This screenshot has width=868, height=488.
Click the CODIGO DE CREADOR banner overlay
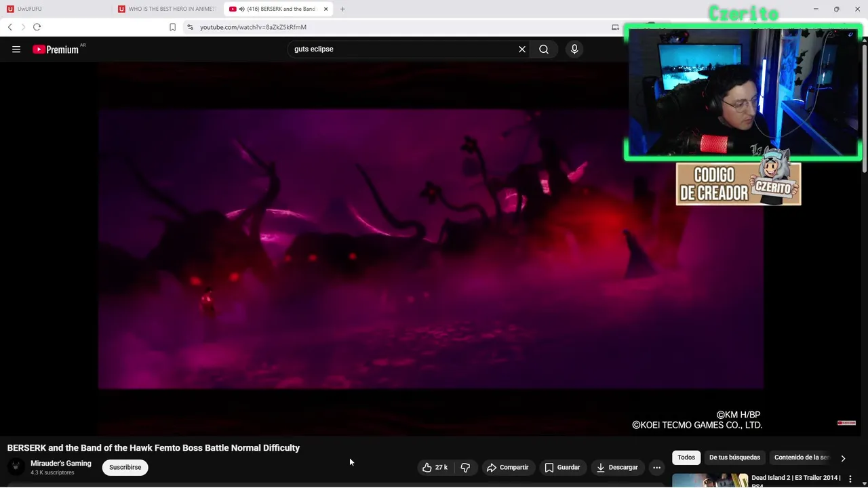pyautogui.click(x=738, y=184)
